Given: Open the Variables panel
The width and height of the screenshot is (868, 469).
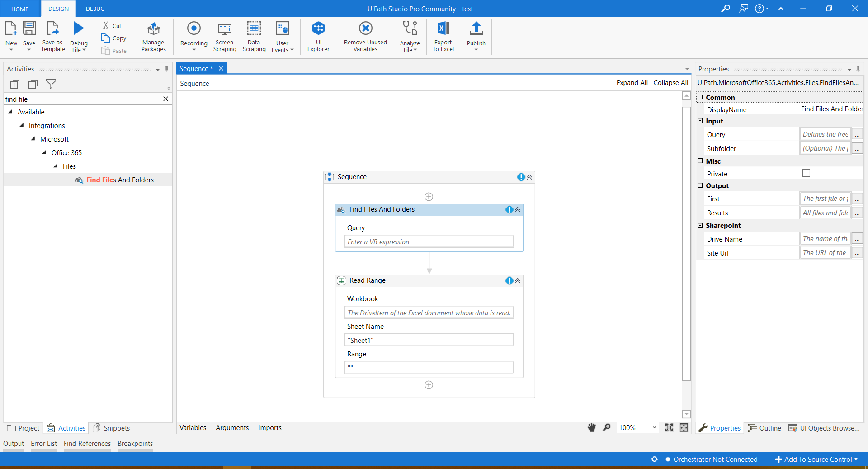Looking at the screenshot, I should [193, 427].
